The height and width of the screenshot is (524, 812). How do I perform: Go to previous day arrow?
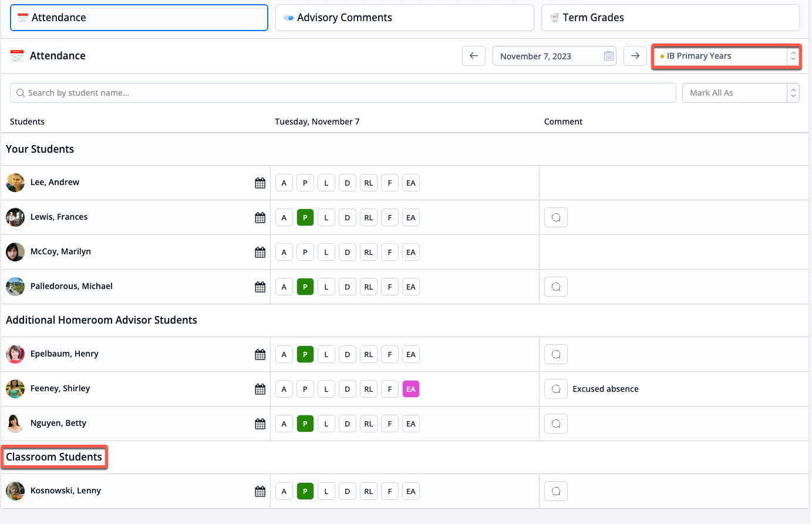tap(474, 56)
